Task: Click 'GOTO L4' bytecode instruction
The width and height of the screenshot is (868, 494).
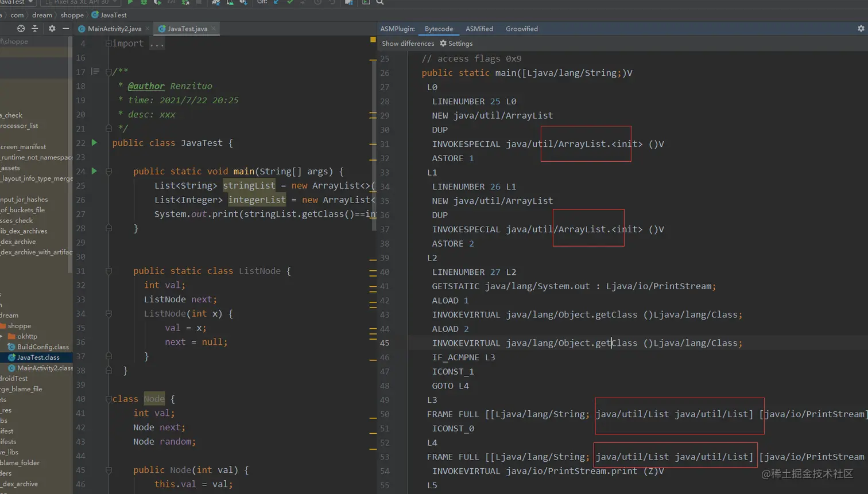Action: (x=451, y=386)
